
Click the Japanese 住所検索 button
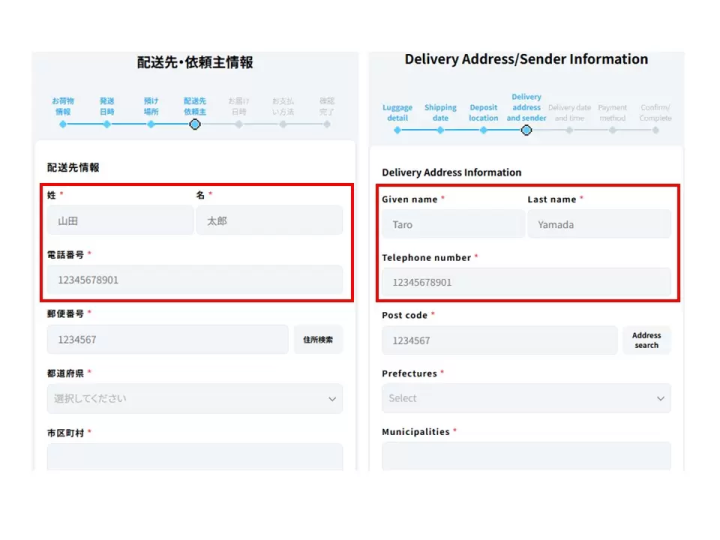pos(318,340)
